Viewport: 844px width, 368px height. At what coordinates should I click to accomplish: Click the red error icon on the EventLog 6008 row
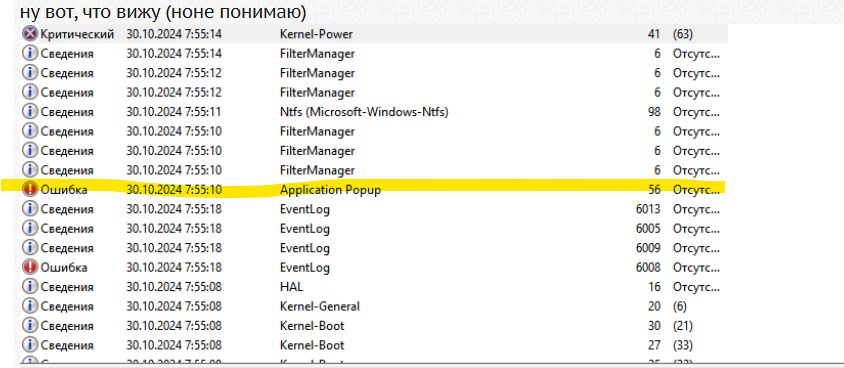(x=30, y=267)
